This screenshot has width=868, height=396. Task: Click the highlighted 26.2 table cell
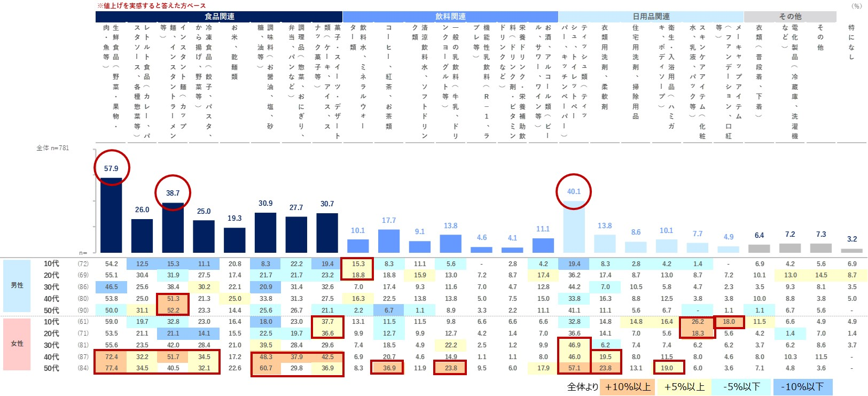coord(698,322)
